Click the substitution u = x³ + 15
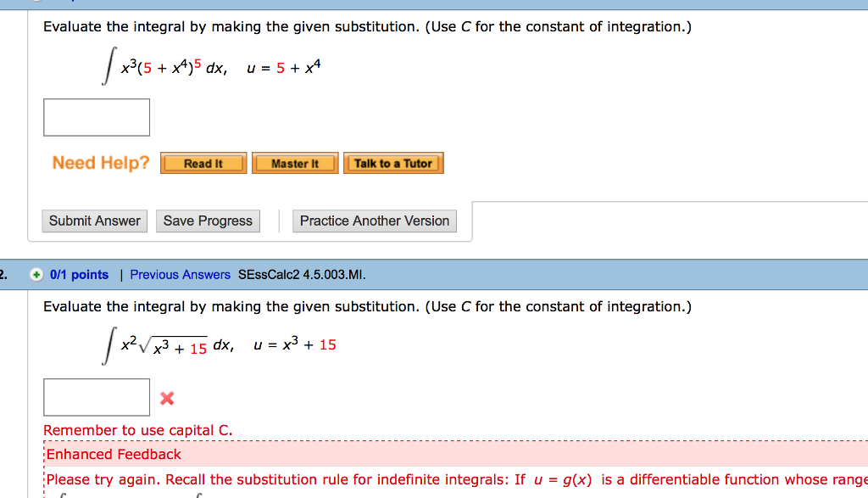The image size is (868, 498). pyautogui.click(x=295, y=344)
